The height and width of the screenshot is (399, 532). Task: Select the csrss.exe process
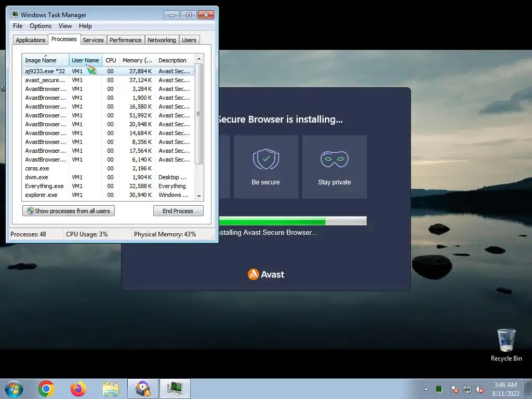pos(108,168)
